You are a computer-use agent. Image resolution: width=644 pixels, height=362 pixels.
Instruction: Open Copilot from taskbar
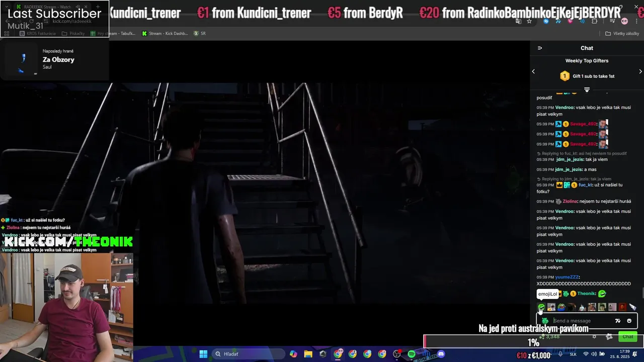coord(293,354)
